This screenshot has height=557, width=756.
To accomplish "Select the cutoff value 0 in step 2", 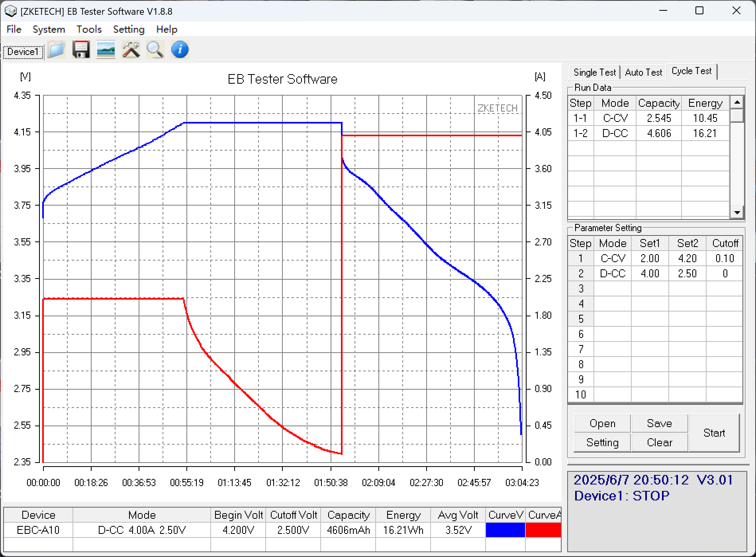I will [x=725, y=274].
